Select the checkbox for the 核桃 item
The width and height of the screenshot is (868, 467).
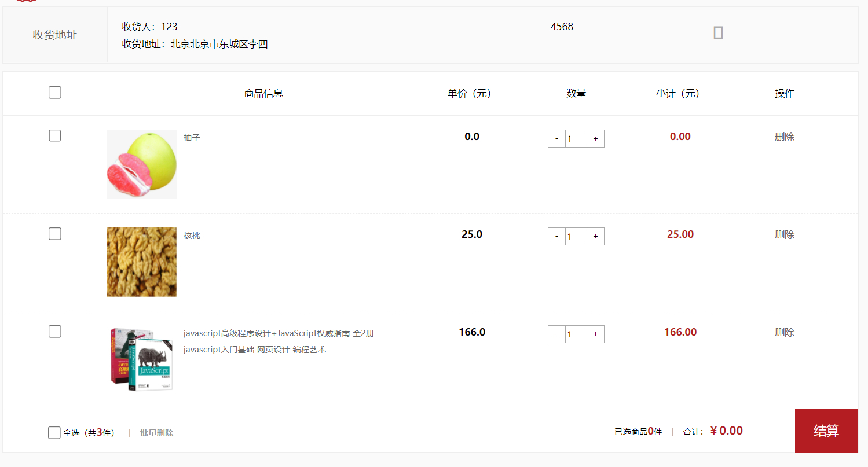54,233
